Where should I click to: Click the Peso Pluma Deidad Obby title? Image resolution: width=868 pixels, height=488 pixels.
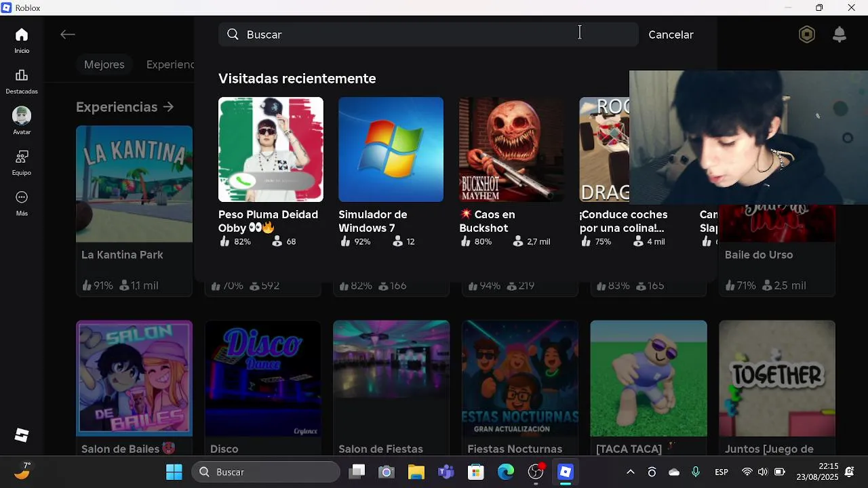click(268, 221)
